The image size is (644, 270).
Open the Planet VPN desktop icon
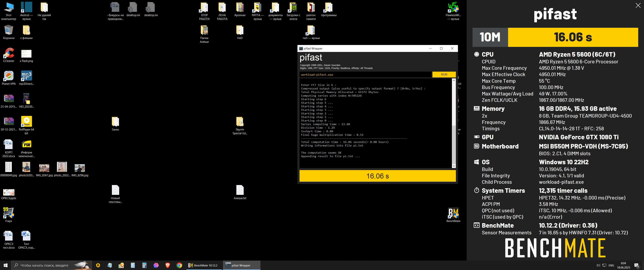[9, 78]
